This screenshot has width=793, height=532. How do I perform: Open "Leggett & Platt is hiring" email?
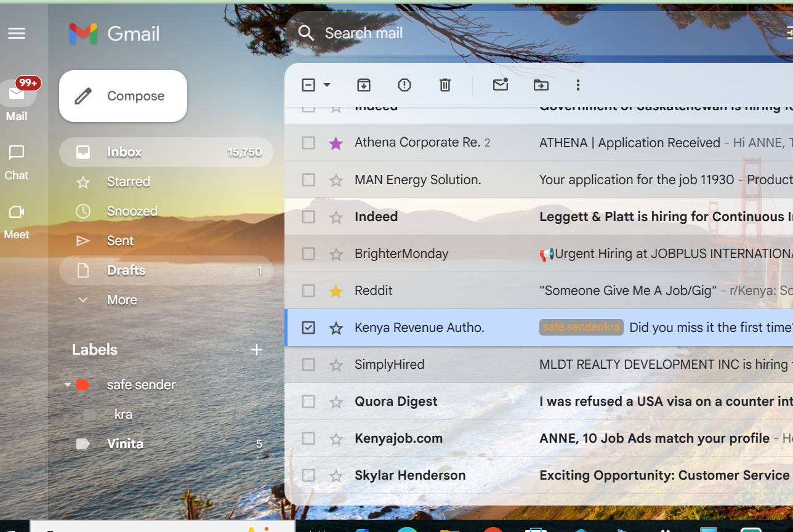tap(666, 217)
